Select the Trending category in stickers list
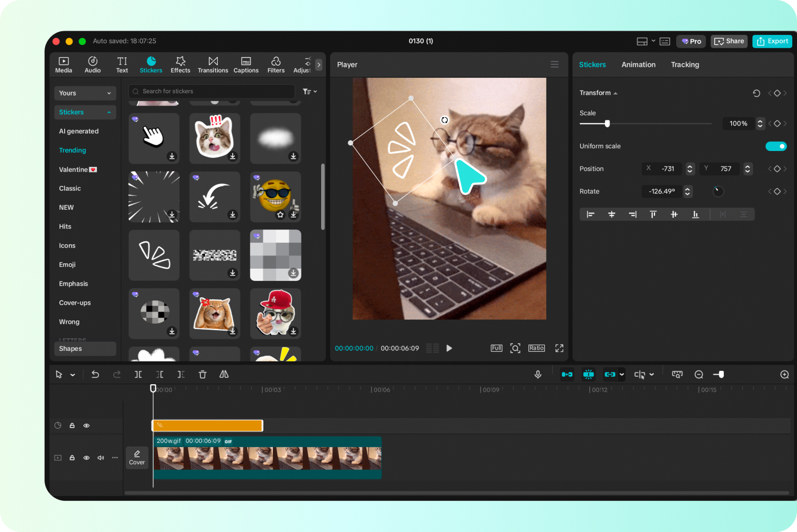The image size is (797, 532). tap(72, 150)
